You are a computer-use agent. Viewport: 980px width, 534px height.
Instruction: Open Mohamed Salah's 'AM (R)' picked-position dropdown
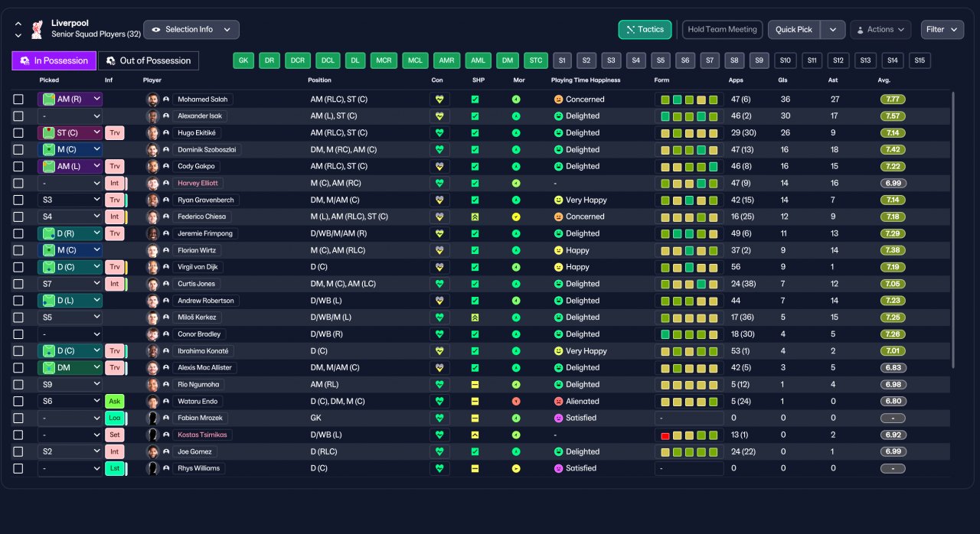click(70, 99)
